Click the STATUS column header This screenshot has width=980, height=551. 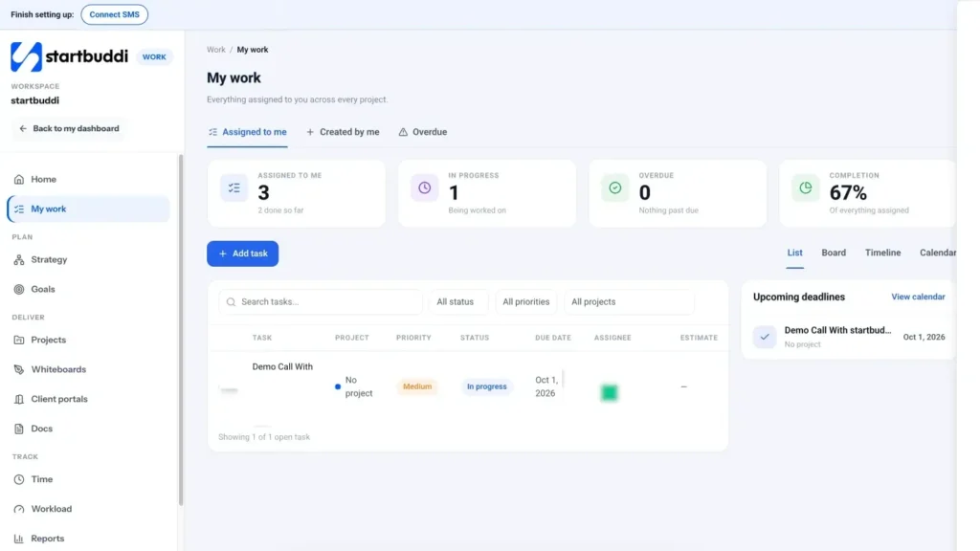475,338
